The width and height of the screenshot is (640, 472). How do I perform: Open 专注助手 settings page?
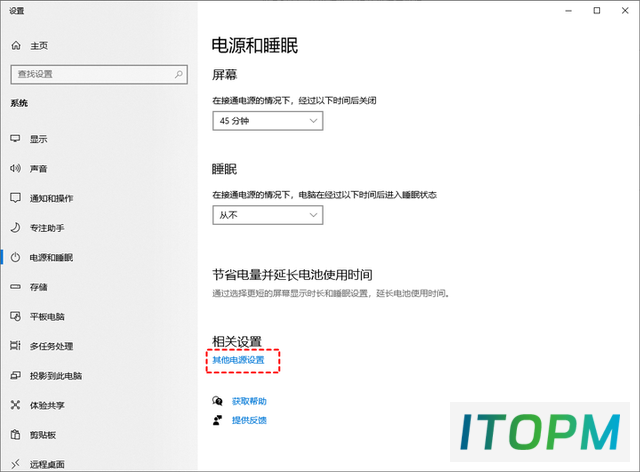click(x=47, y=228)
